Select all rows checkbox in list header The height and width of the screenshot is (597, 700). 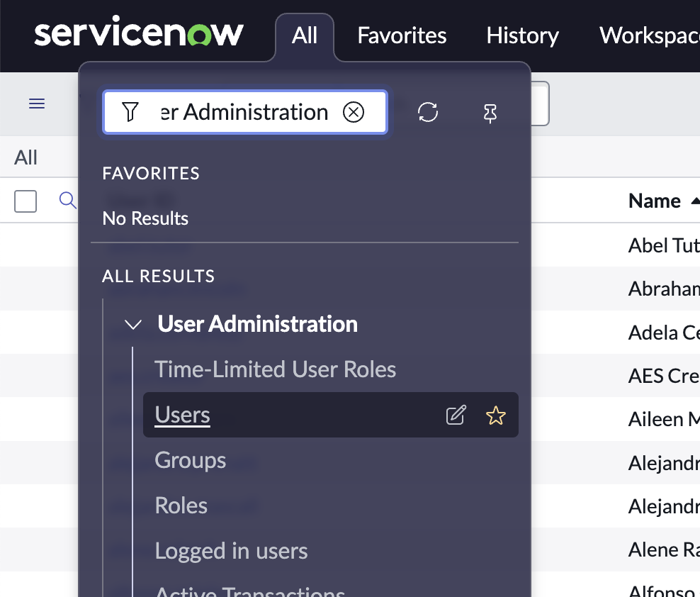(x=26, y=201)
